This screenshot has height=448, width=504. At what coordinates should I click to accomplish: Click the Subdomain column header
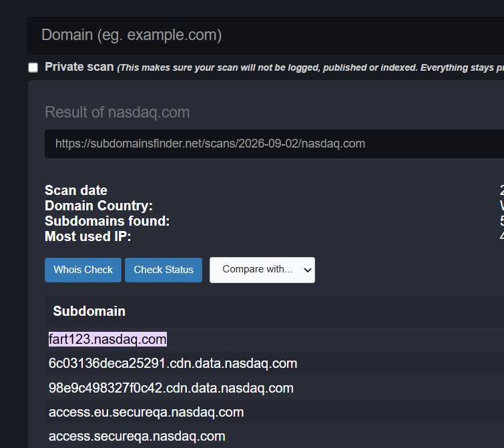(x=89, y=311)
